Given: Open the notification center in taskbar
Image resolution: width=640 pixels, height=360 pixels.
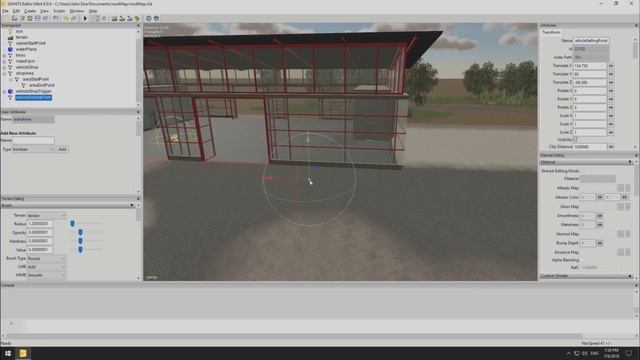Looking at the screenshot, I should [x=629, y=353].
